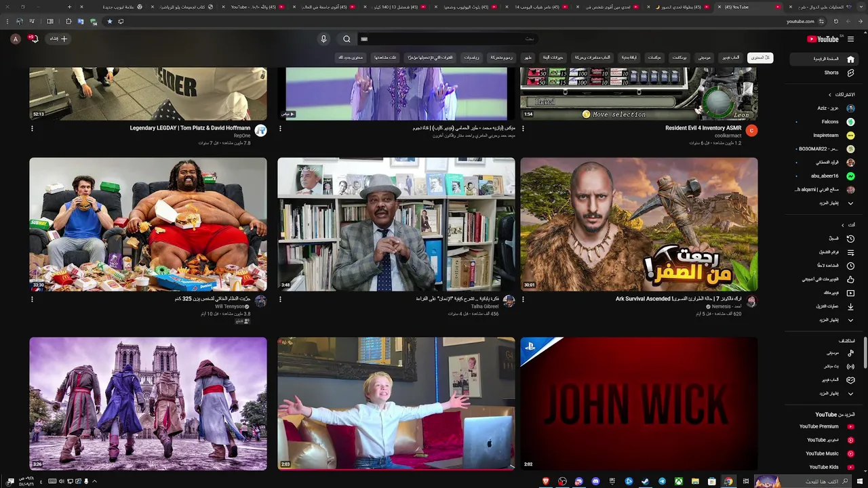
Task: Play the Ark Survival caveman thumbnail
Action: click(639, 224)
